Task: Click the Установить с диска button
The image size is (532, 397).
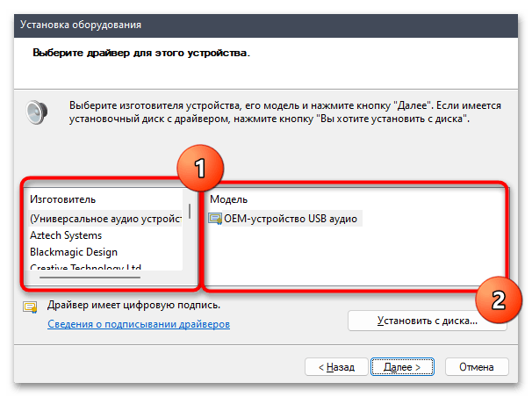Action: 428,321
